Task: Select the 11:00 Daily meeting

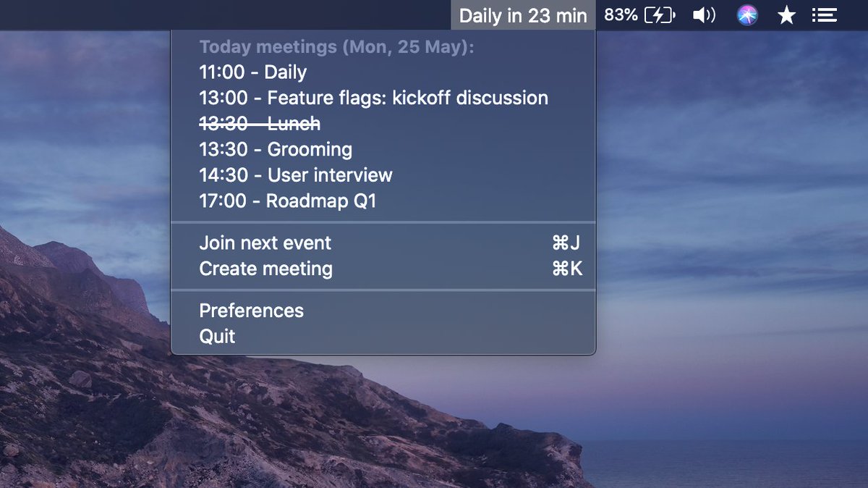Action: tap(383, 72)
